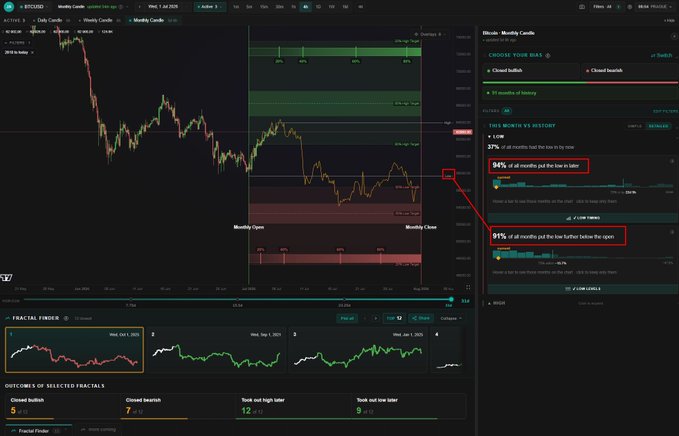
Task: Remove the '2018 to today' filter chip
Action: pyautogui.click(x=32, y=52)
